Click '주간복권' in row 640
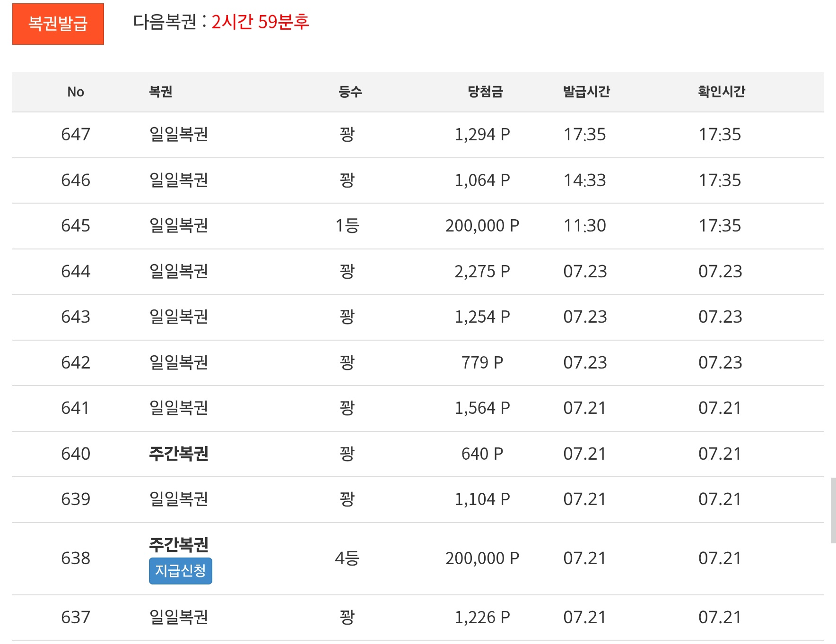This screenshot has width=836, height=644. pos(179,454)
